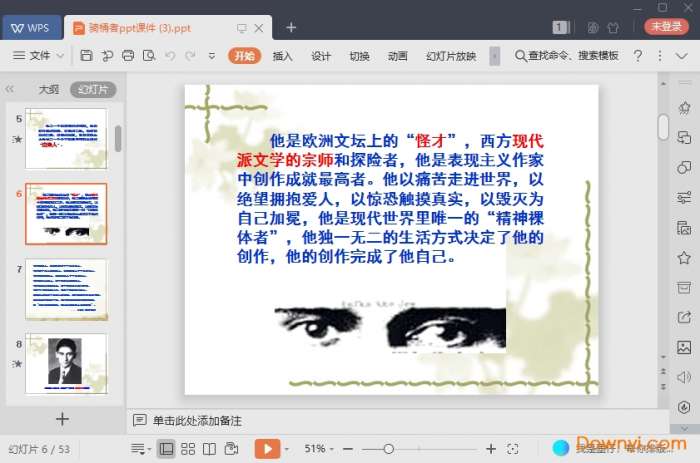Select slide 8 portrait thumbnail
Screen dimensions: 700x463
pos(66,363)
